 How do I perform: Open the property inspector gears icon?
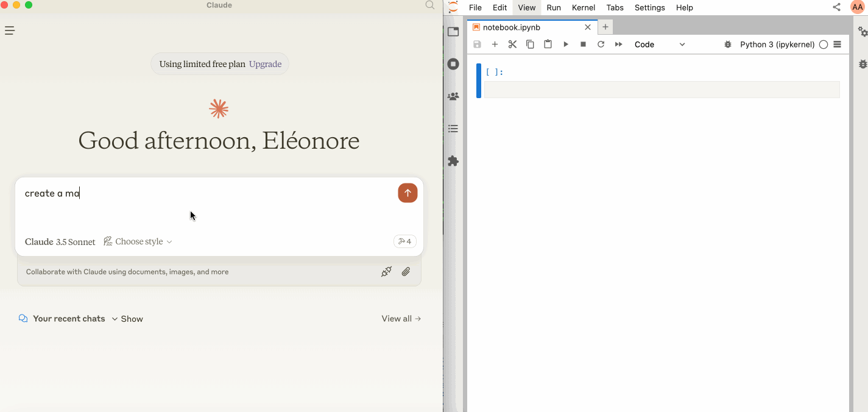point(863,32)
